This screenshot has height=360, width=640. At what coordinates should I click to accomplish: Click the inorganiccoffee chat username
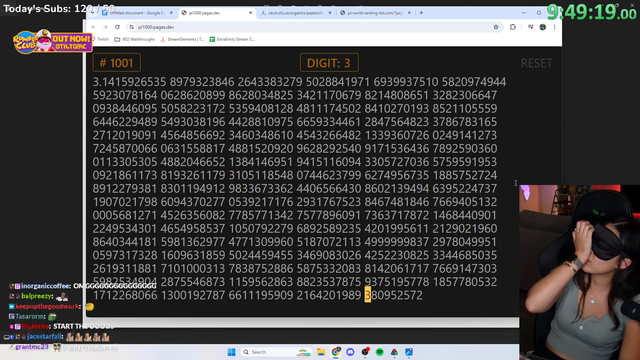(46, 286)
